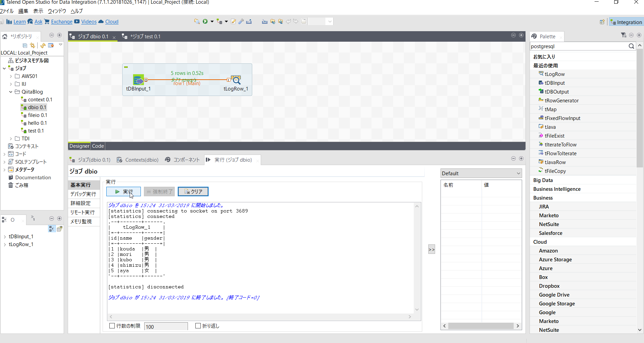Minimize the job editor panel
Screen dimensions: 644x343
[513, 35]
